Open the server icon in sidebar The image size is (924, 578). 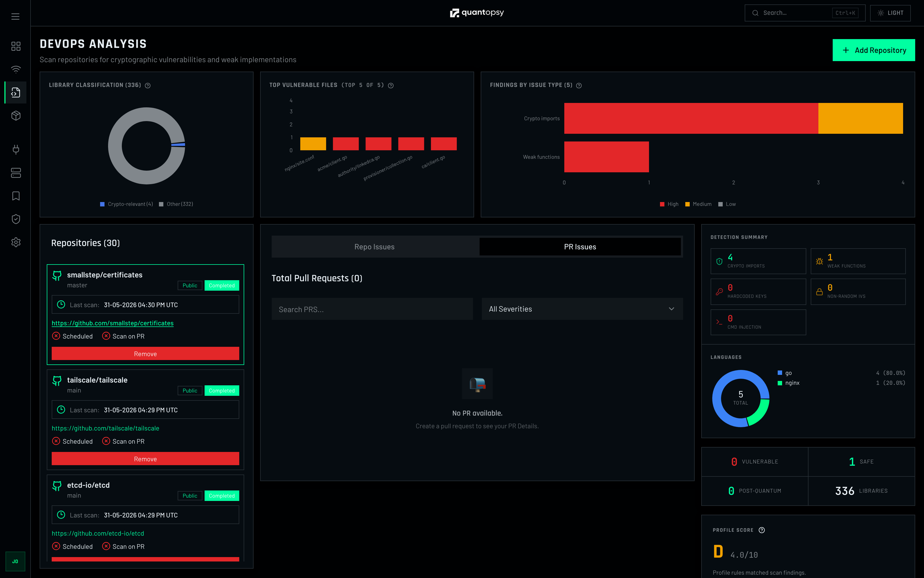point(16,173)
